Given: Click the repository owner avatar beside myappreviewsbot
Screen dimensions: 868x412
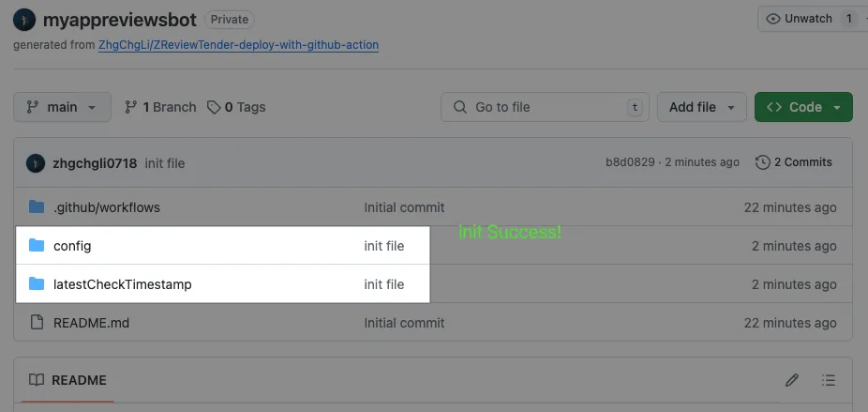Looking at the screenshot, I should (24, 20).
